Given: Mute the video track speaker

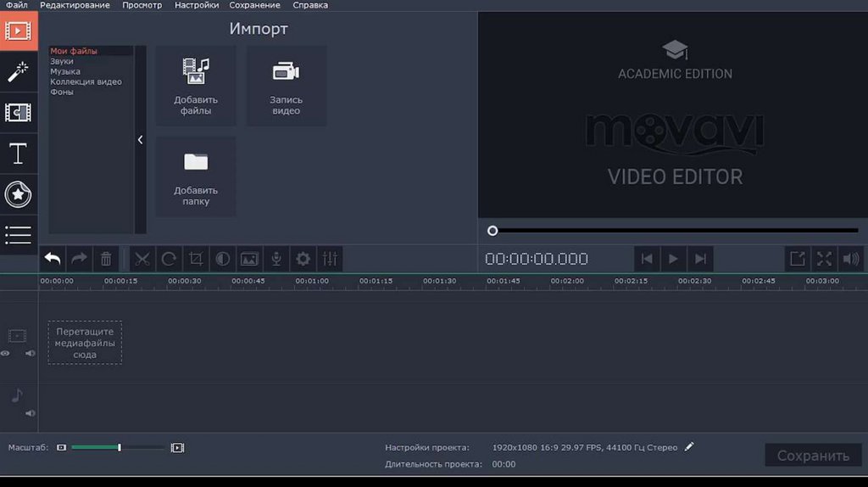Looking at the screenshot, I should click(31, 354).
